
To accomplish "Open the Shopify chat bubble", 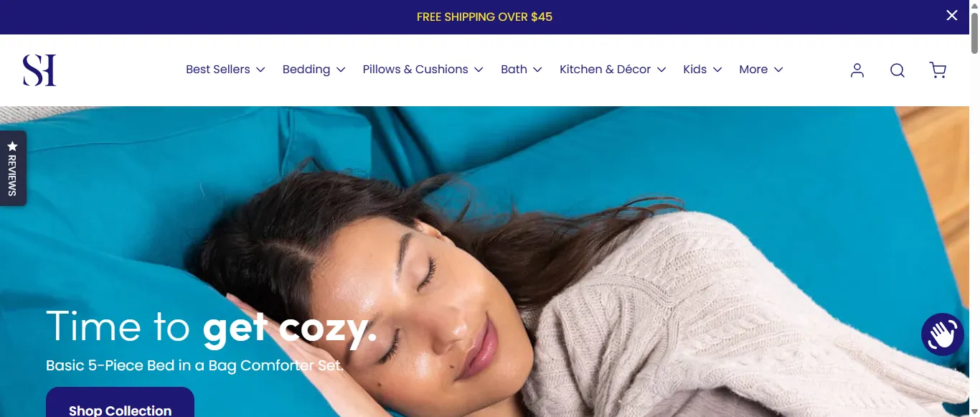I will pyautogui.click(x=943, y=334).
